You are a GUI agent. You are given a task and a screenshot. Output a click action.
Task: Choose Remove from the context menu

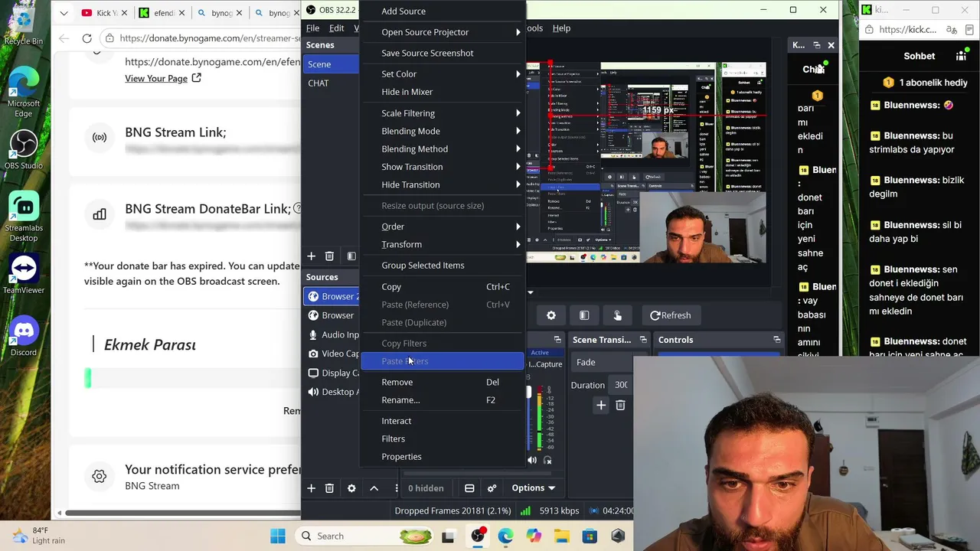point(443,382)
